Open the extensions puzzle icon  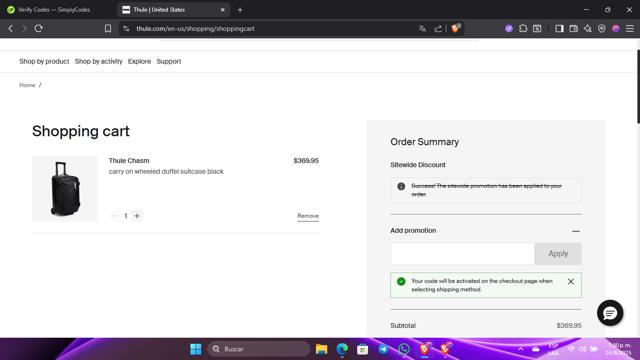(523, 29)
